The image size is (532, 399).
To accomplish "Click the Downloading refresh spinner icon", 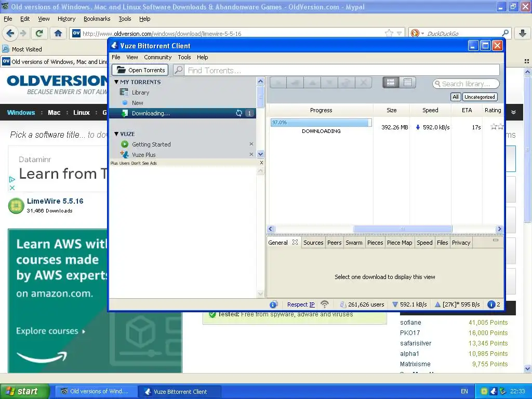I will [239, 113].
